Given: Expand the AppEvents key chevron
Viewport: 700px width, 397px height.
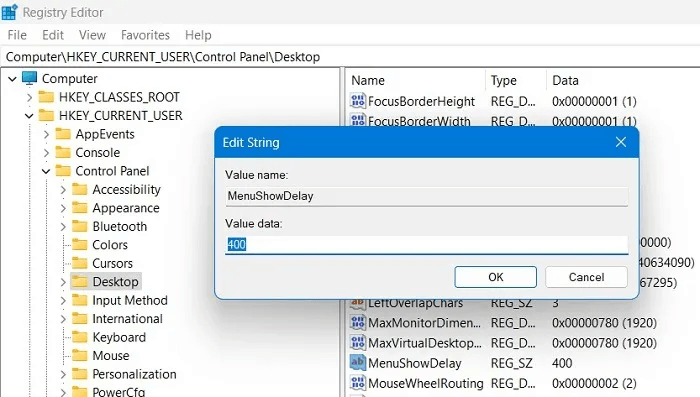Looking at the screenshot, I should (46, 134).
